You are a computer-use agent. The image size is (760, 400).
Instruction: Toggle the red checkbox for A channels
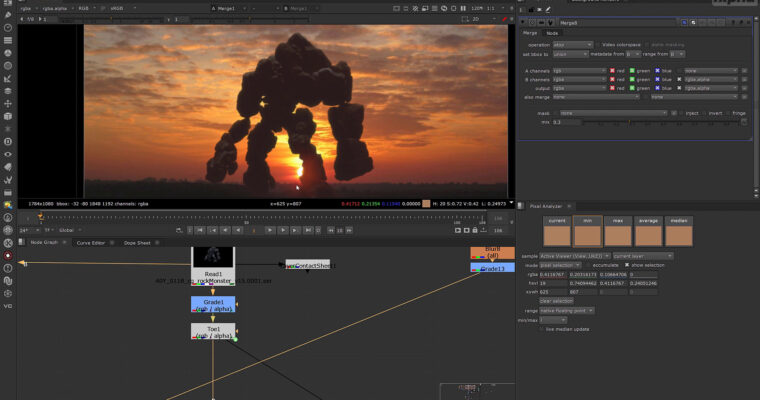[x=613, y=70]
